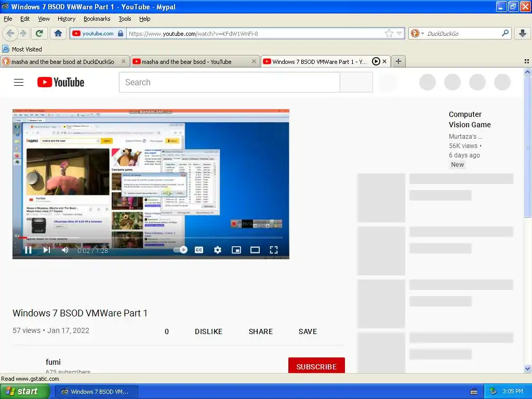
Task: Open the History menu
Action: (x=66, y=19)
